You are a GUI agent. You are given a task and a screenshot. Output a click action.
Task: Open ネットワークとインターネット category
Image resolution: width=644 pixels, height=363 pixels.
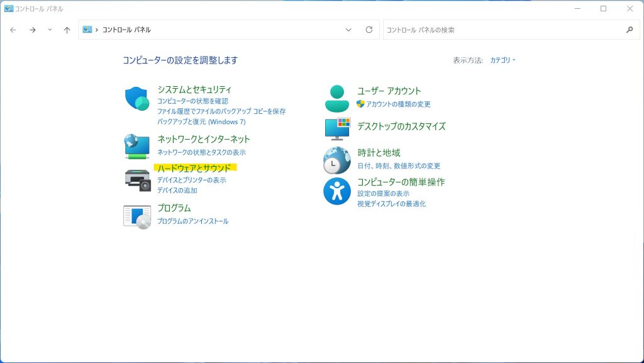pyautogui.click(x=204, y=139)
